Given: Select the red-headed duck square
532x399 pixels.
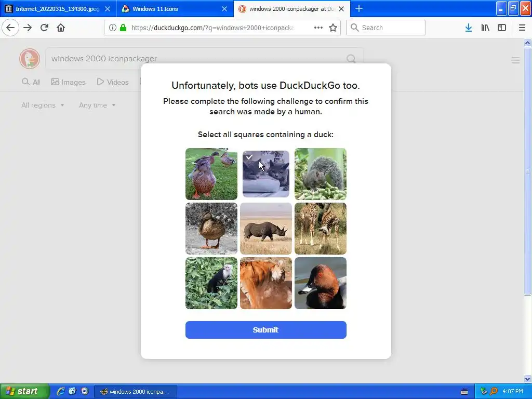Looking at the screenshot, I should 320,283.
